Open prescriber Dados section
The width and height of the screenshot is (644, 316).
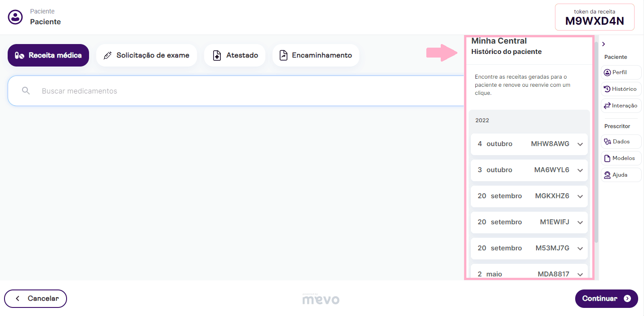click(x=621, y=142)
